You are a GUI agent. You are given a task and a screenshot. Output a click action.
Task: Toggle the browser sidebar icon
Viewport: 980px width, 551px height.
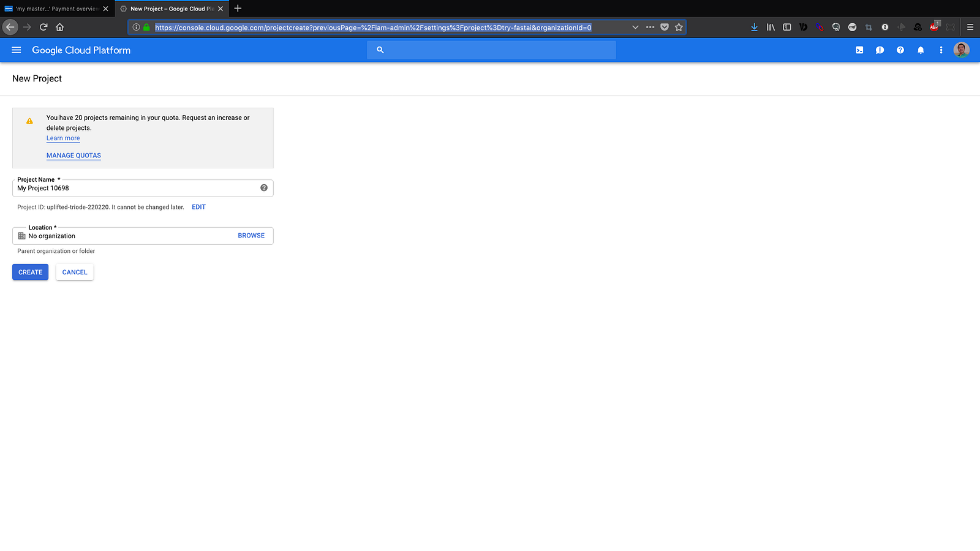click(x=787, y=27)
